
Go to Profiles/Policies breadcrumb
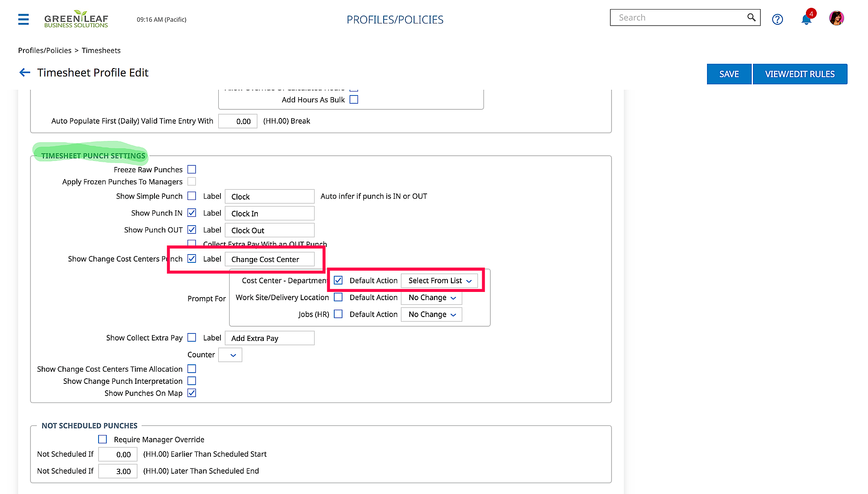point(45,50)
